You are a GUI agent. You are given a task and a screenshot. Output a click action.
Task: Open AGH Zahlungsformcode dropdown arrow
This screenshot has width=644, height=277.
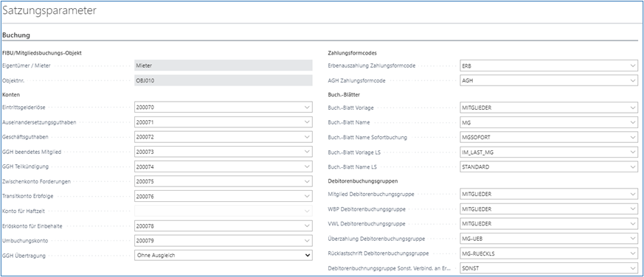632,81
